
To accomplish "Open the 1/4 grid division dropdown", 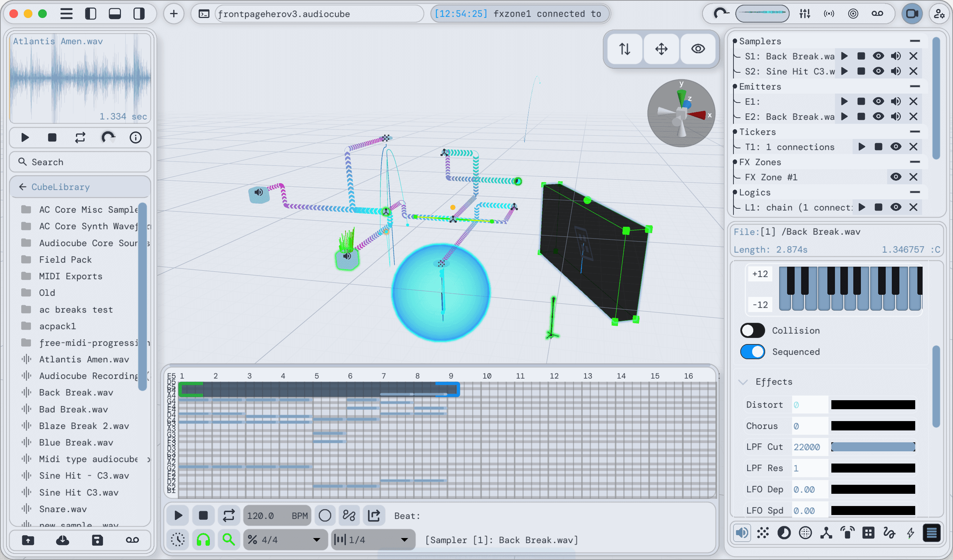I will click(374, 539).
